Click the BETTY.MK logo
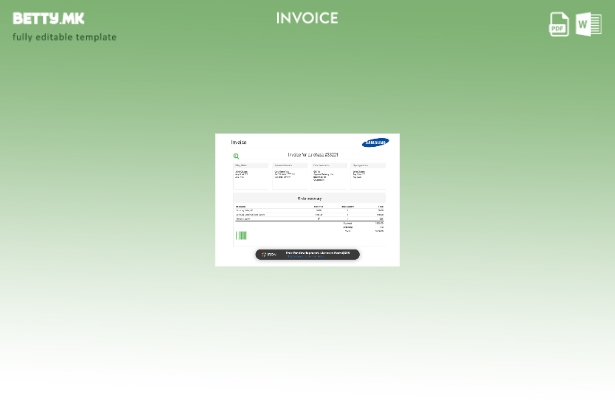Screen dimensions: 615x400 (x=48, y=18)
